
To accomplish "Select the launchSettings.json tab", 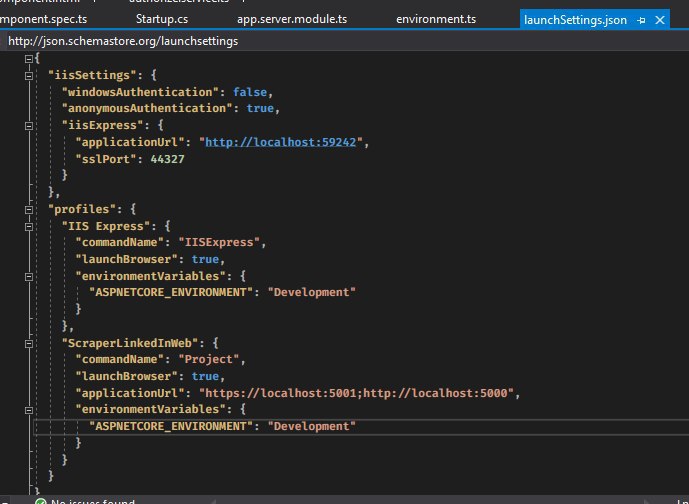I will (575, 20).
